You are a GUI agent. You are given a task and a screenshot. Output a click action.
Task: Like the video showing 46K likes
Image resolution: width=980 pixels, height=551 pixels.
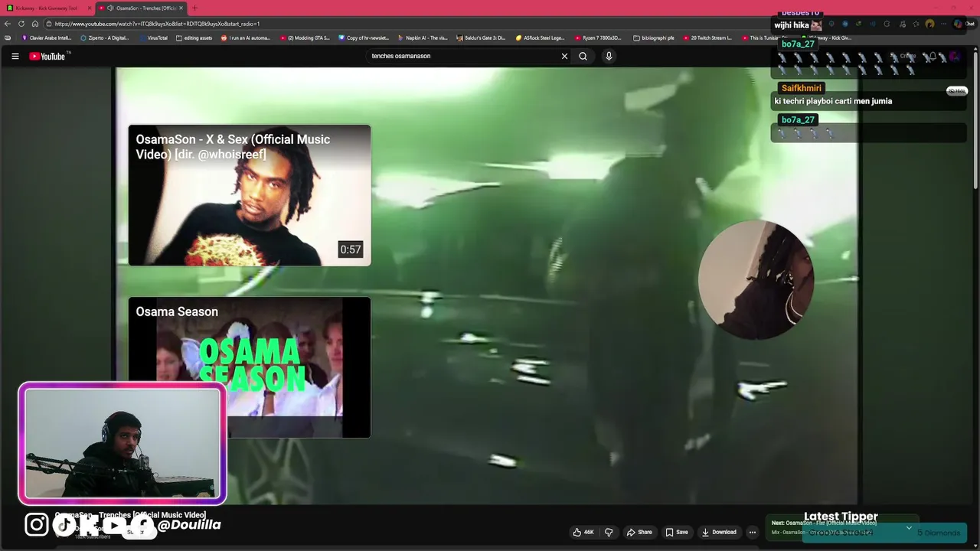(583, 532)
